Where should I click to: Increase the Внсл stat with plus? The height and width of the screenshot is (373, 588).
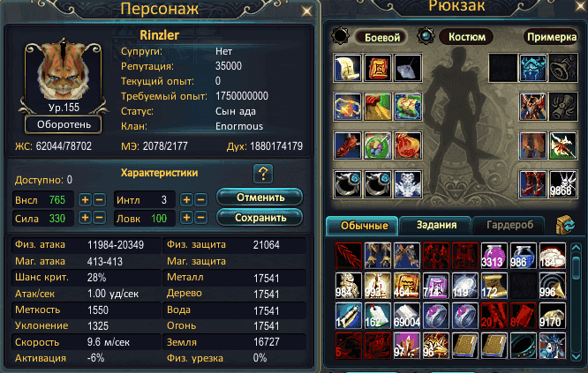pos(85,200)
